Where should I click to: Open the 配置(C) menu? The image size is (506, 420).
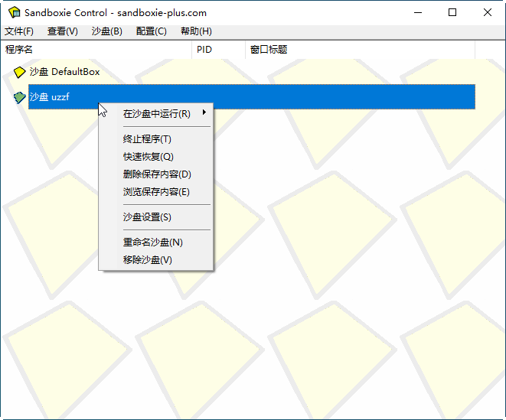coord(152,31)
